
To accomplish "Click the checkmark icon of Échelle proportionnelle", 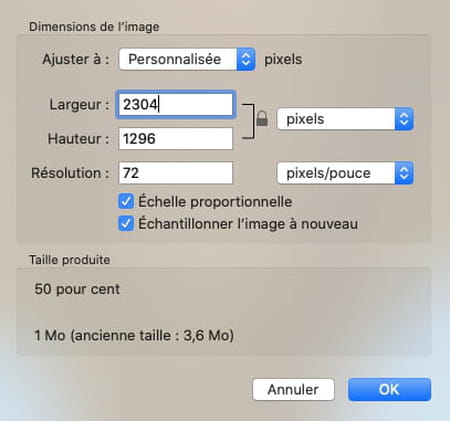I will pyautogui.click(x=126, y=202).
